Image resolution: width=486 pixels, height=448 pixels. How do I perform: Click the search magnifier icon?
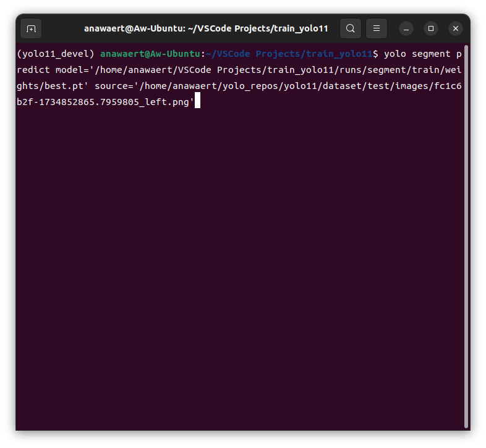351,28
